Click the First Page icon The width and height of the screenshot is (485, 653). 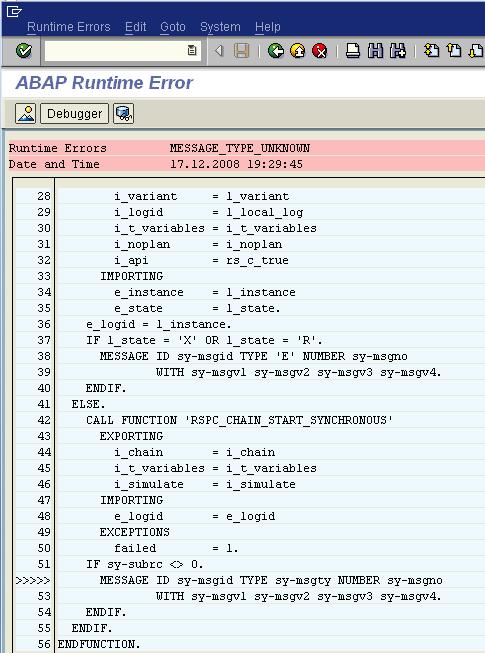431,51
